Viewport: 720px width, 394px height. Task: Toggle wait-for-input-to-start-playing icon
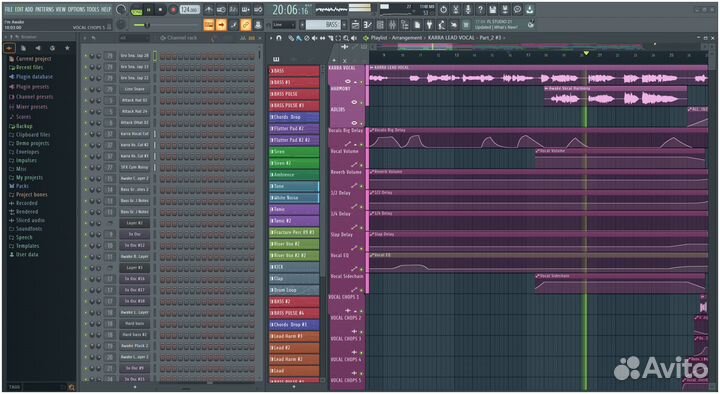point(221,10)
